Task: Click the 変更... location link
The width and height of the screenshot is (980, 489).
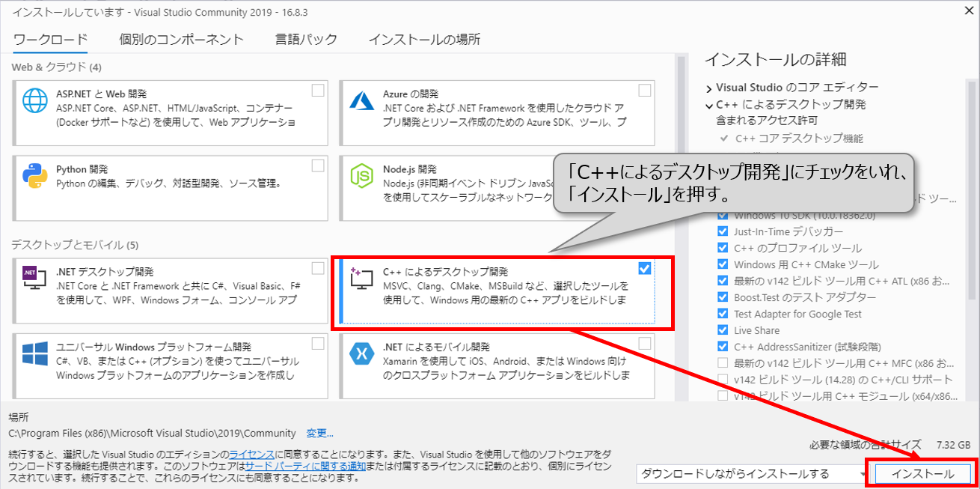Action: 319,433
